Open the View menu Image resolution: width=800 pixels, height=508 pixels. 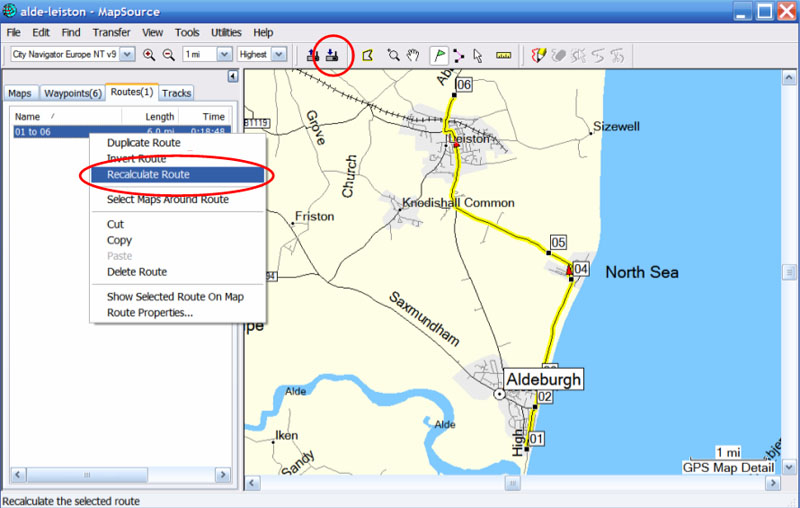tap(152, 33)
